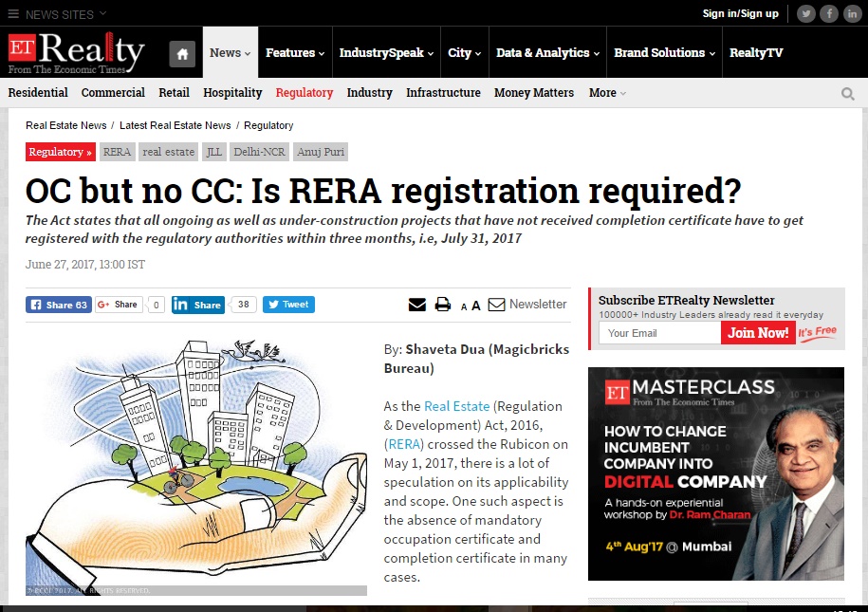This screenshot has width=868, height=612.
Task: Select the Industry tab
Action: (370, 93)
